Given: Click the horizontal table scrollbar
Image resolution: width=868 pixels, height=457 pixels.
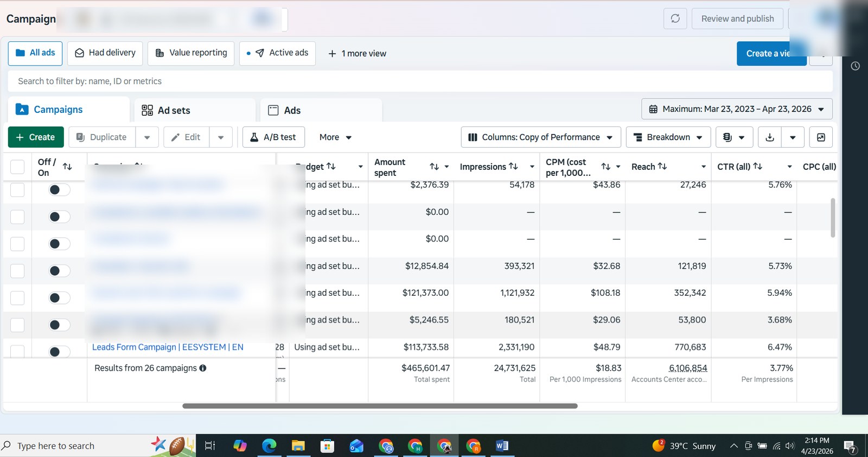Looking at the screenshot, I should tap(380, 406).
